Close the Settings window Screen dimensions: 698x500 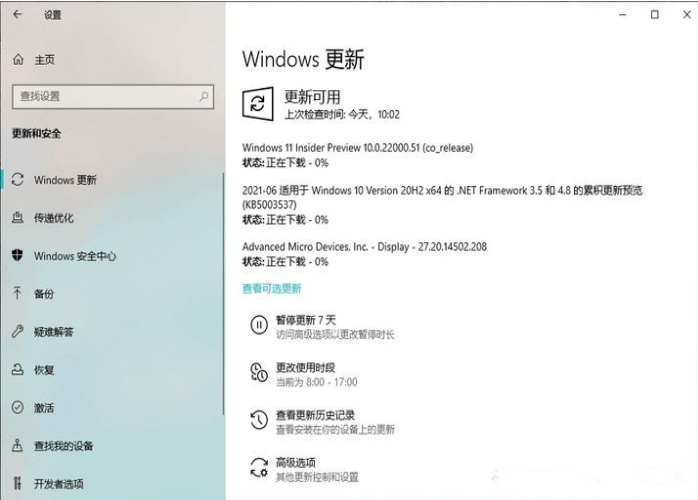[x=687, y=15]
